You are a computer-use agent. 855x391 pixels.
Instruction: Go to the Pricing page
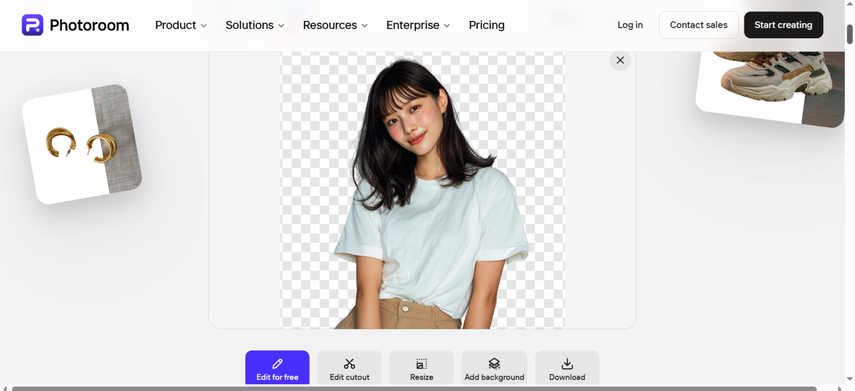click(487, 25)
